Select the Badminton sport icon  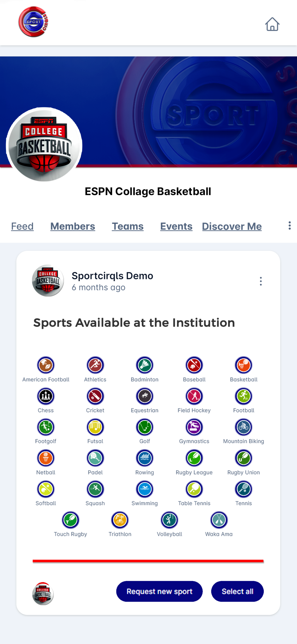[x=145, y=365]
